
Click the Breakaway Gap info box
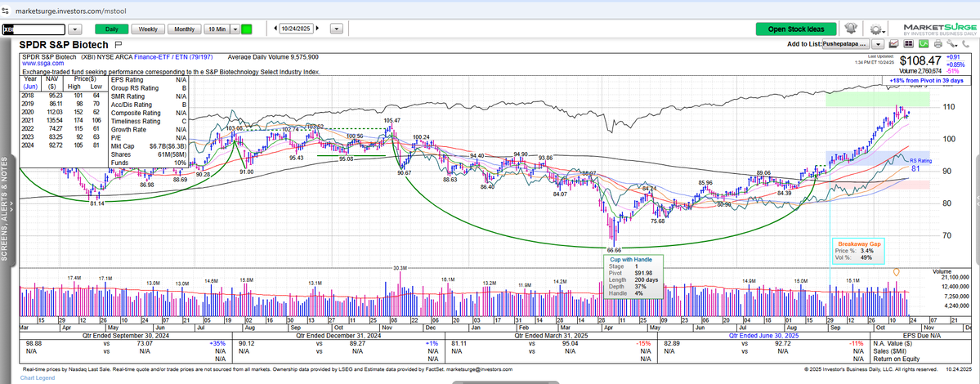point(857,250)
